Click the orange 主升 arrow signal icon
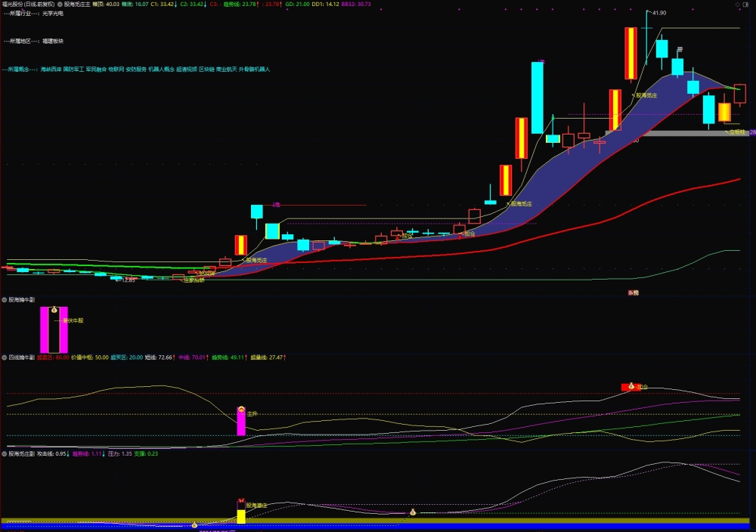756x532 pixels. 241,409
